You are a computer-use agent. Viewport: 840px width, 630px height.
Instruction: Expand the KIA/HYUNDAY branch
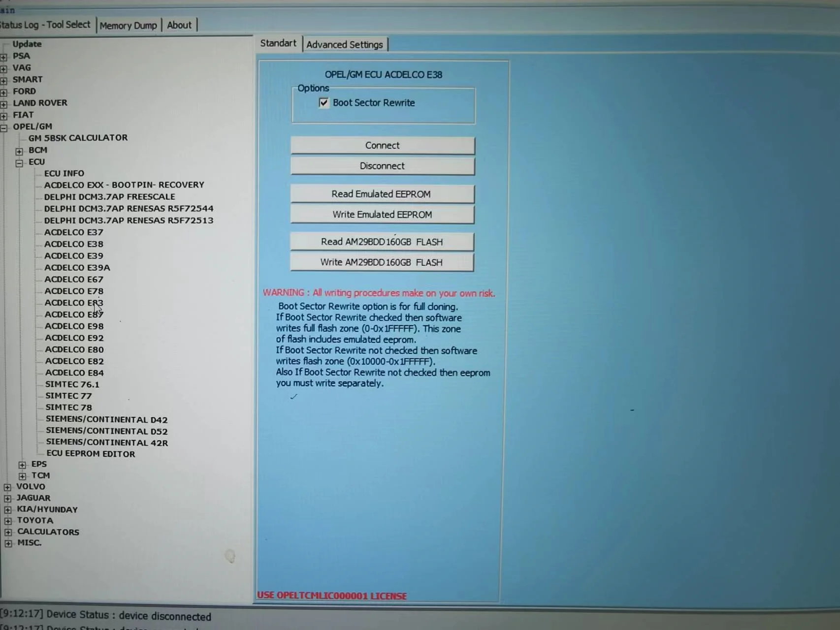(x=7, y=509)
